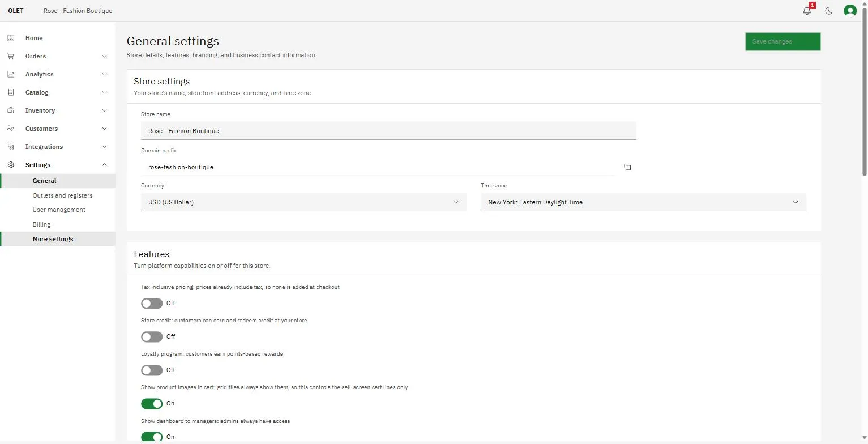Click the Integrations icon in sidebar
This screenshot has width=868, height=444.
tap(11, 147)
